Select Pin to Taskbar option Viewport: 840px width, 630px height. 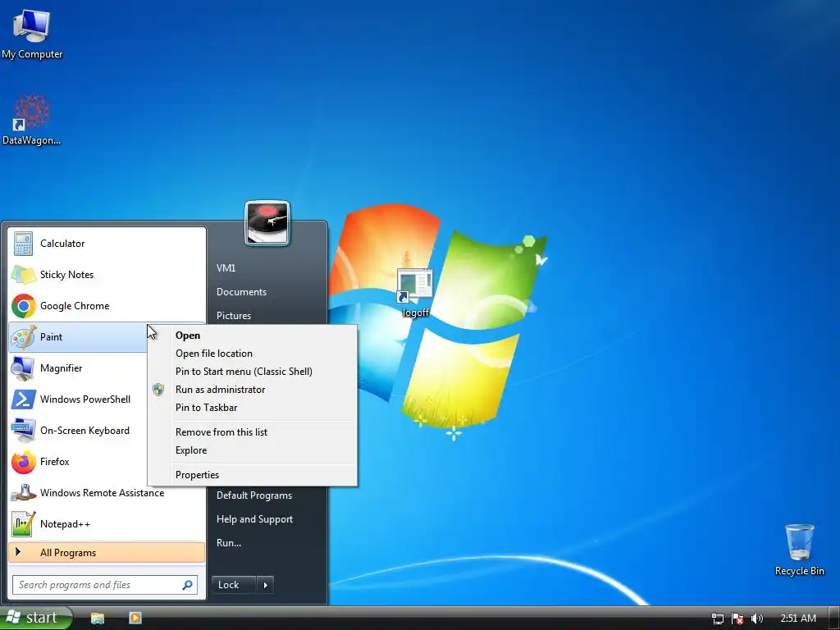(x=252, y=408)
